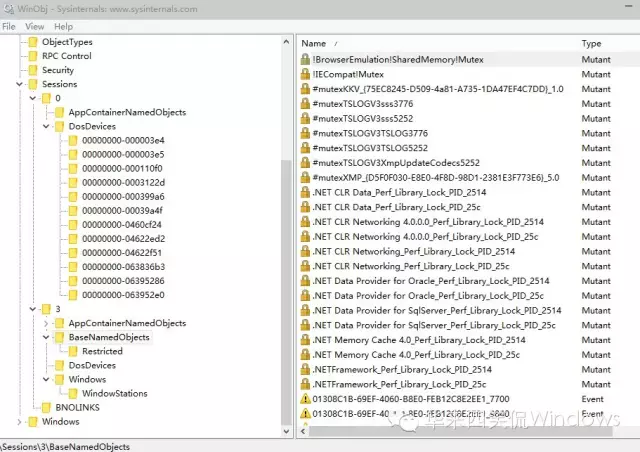
Task: Click lock icon of #mutexTSLOGV3sss3776
Action: point(305,104)
